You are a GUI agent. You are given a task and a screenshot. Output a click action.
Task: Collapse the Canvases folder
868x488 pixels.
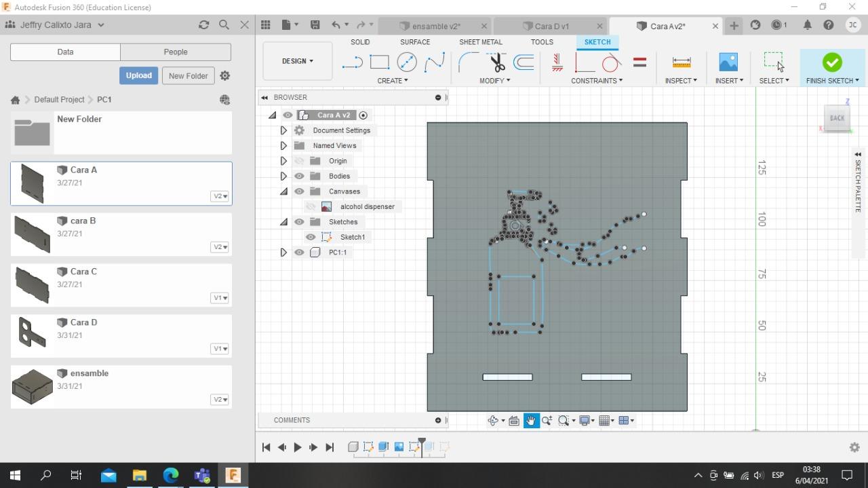coord(283,191)
